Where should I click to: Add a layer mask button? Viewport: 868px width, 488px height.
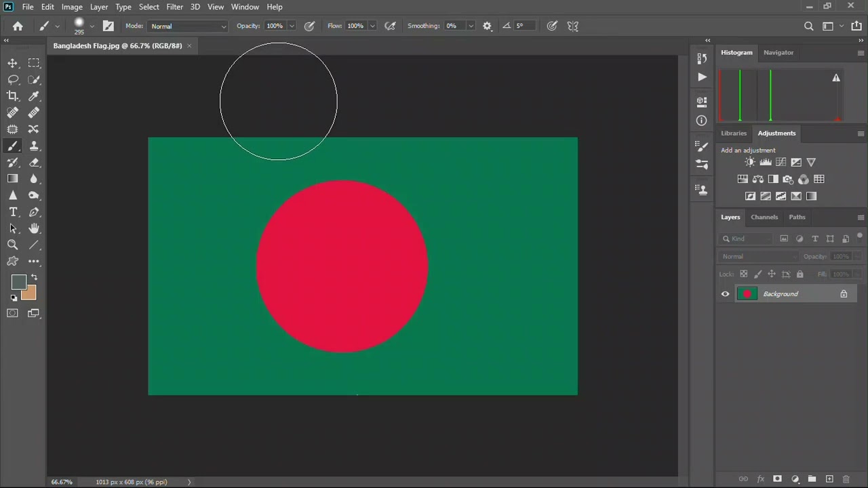[778, 479]
